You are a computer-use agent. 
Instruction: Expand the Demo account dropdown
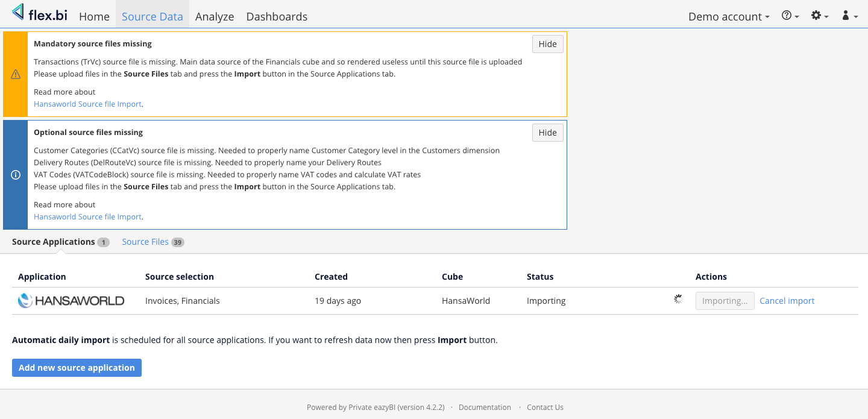pyautogui.click(x=729, y=17)
